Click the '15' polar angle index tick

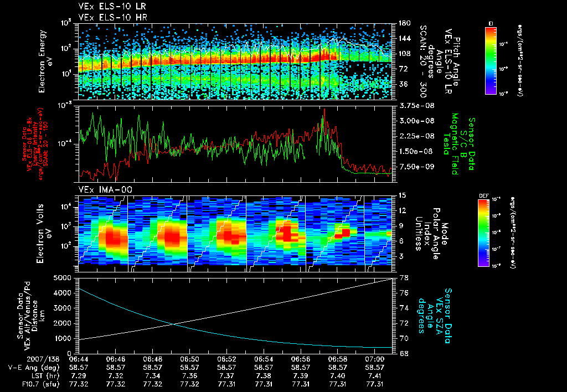pos(402,195)
